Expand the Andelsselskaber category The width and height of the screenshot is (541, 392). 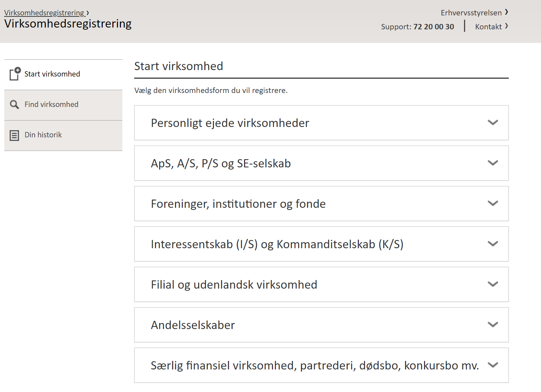(493, 324)
